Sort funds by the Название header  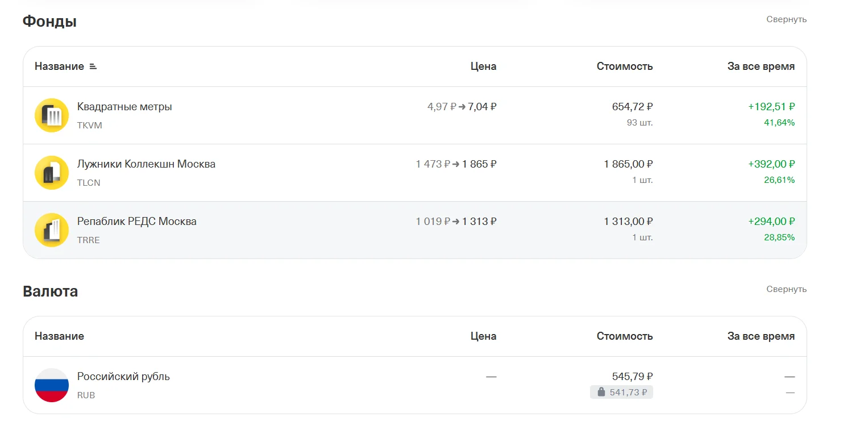pos(59,66)
